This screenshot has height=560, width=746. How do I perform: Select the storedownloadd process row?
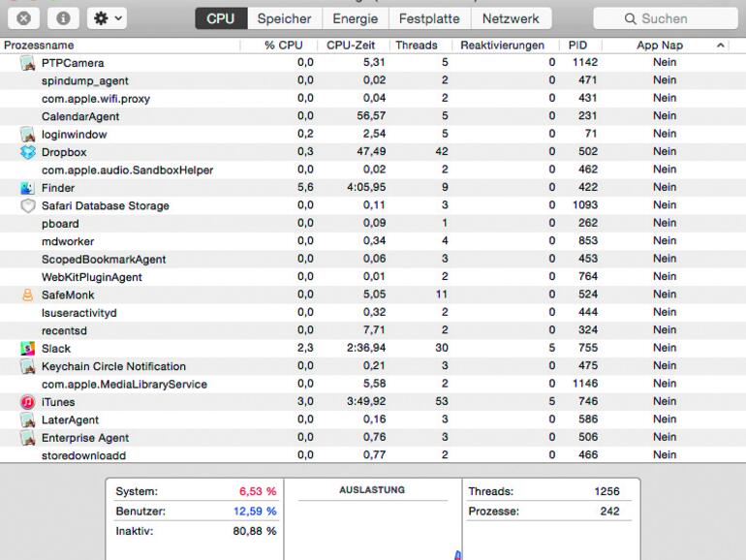[x=373, y=455]
